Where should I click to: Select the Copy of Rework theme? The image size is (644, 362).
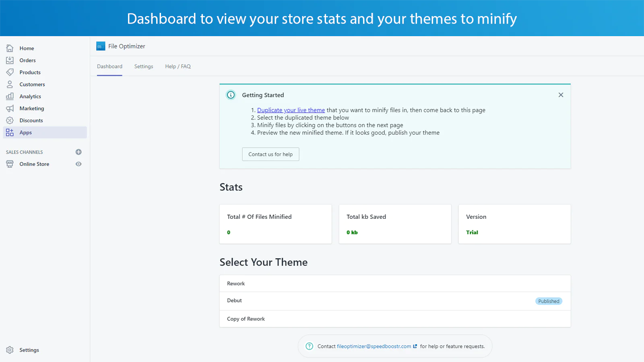[x=246, y=319]
